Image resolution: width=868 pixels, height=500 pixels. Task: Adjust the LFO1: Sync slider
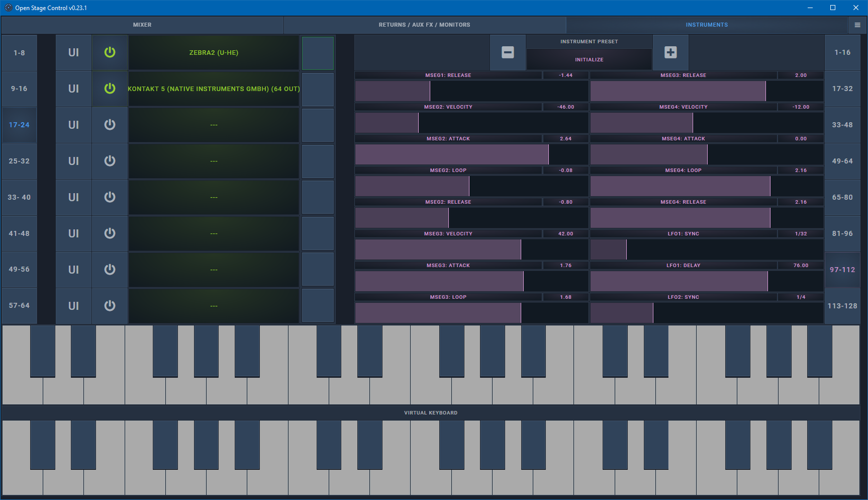coord(707,249)
